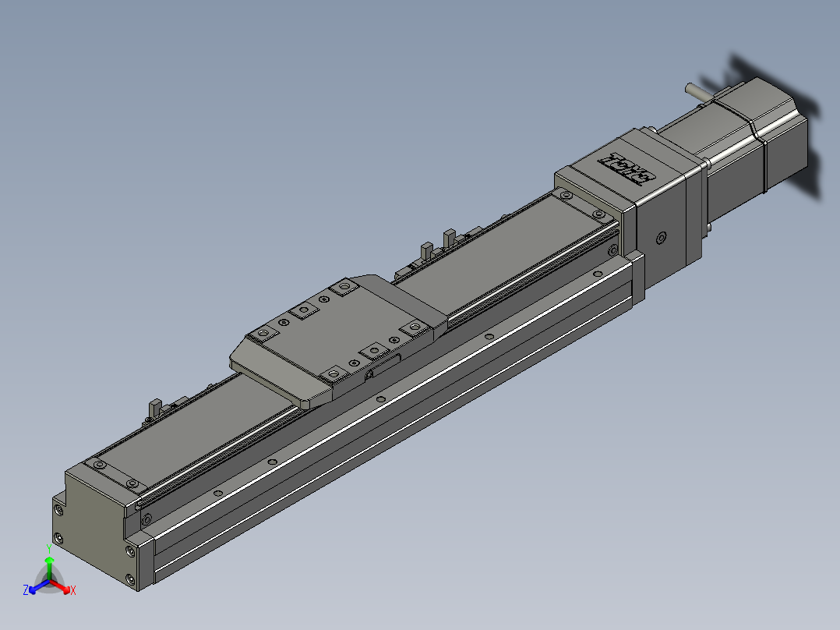Click the red X axis arrow
The height and width of the screenshot is (630, 840).
tap(64, 588)
